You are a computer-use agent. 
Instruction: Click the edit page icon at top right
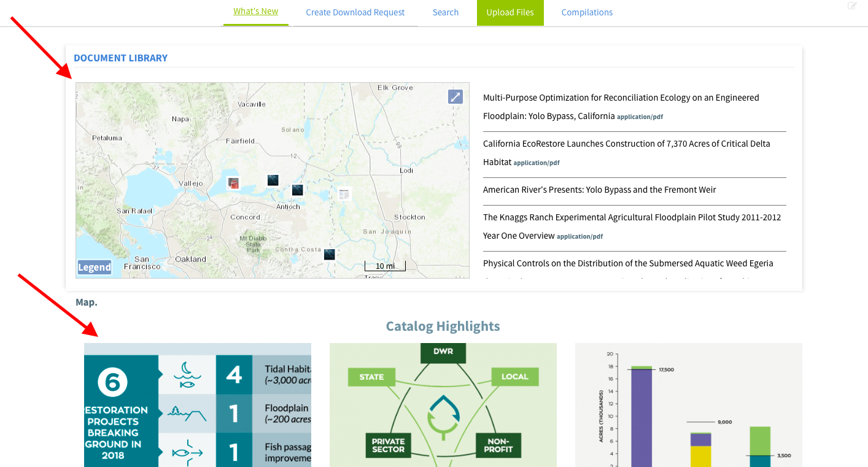tap(852, 6)
